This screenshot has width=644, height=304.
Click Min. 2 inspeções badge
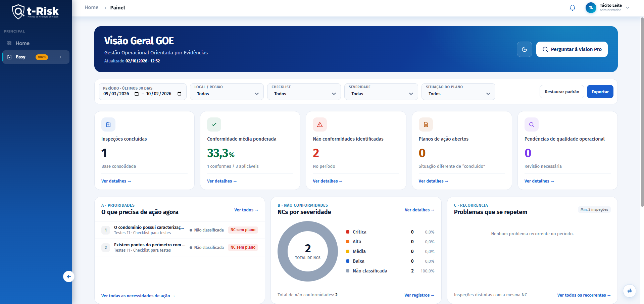click(594, 209)
